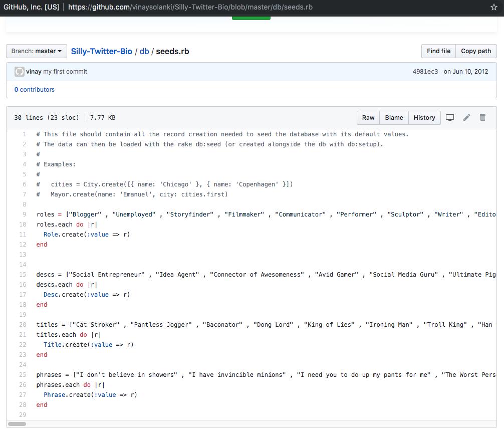This screenshot has width=504, height=433.
Task: Click the 'Desc.create(:value => r)' code line
Action: pos(87,295)
